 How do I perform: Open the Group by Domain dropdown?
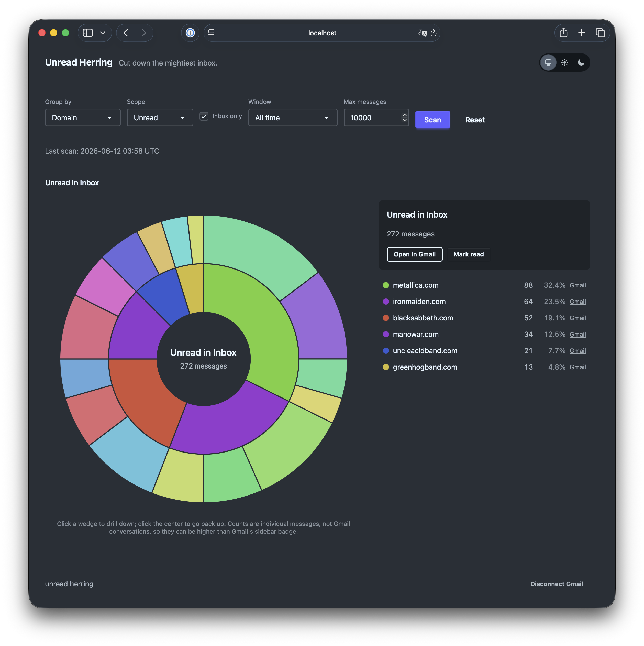83,117
